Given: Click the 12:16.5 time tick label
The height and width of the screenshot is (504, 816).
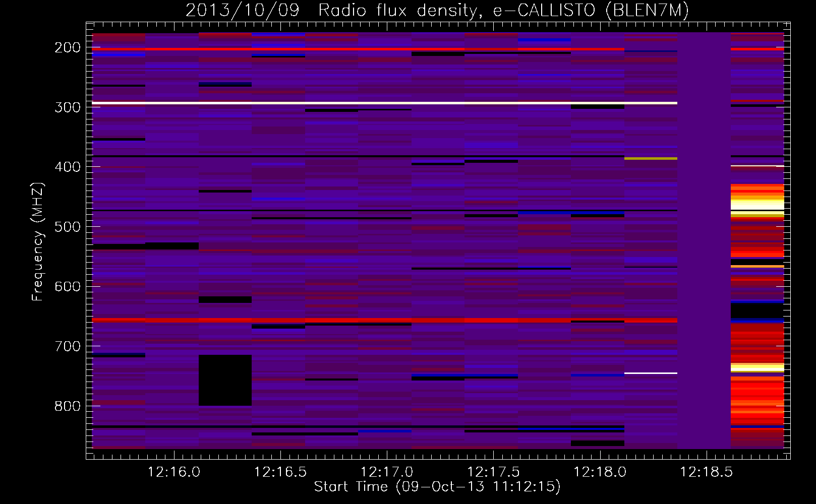Looking at the screenshot, I should pos(280,472).
